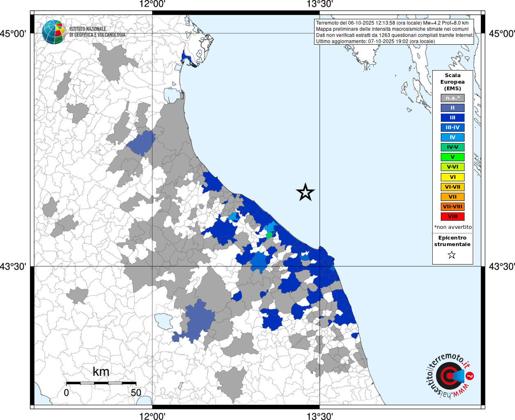Click the top 13°30' longitude label
This screenshot has width=515, height=420.
click(x=319, y=4)
